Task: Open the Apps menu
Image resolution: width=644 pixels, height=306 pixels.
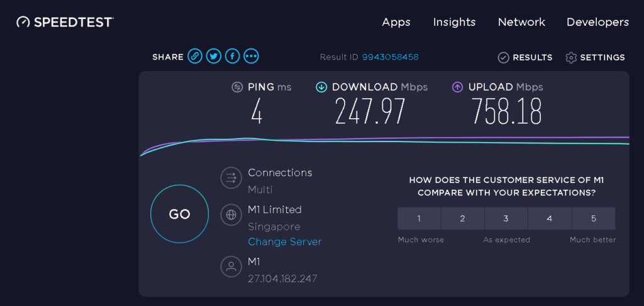Action: 396,22
